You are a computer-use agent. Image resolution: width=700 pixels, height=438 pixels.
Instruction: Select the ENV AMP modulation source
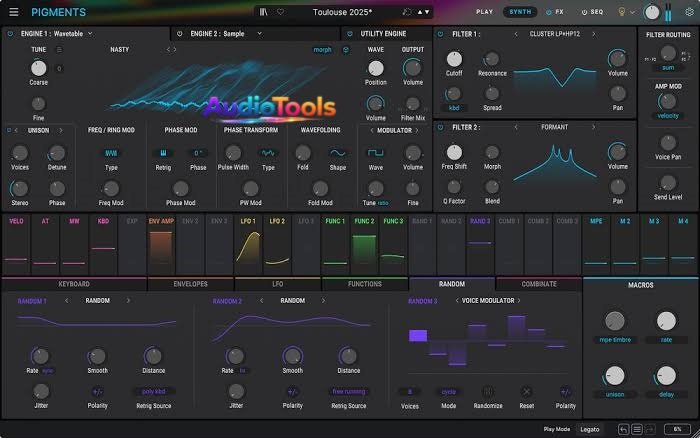pyautogui.click(x=161, y=245)
